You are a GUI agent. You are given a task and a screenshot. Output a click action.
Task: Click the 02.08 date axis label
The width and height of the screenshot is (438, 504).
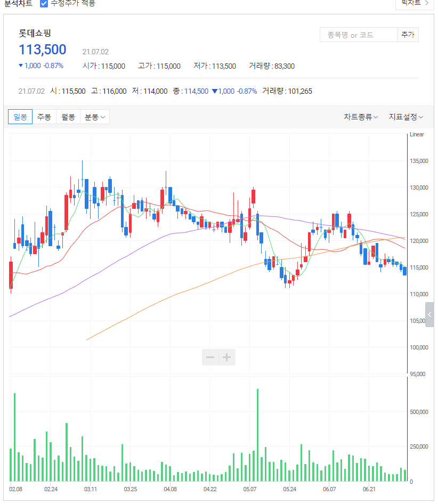coord(16,489)
